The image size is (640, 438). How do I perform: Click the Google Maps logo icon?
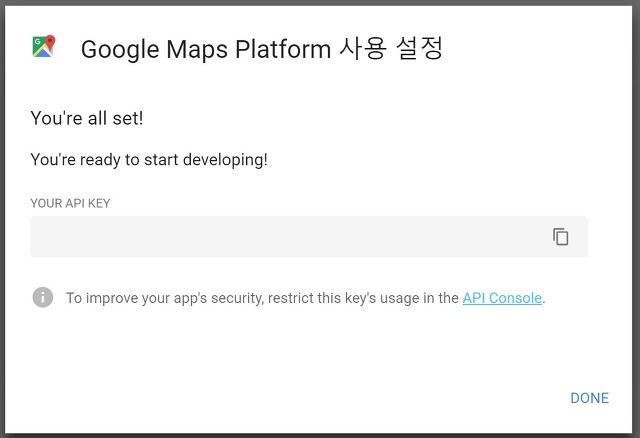tap(44, 46)
